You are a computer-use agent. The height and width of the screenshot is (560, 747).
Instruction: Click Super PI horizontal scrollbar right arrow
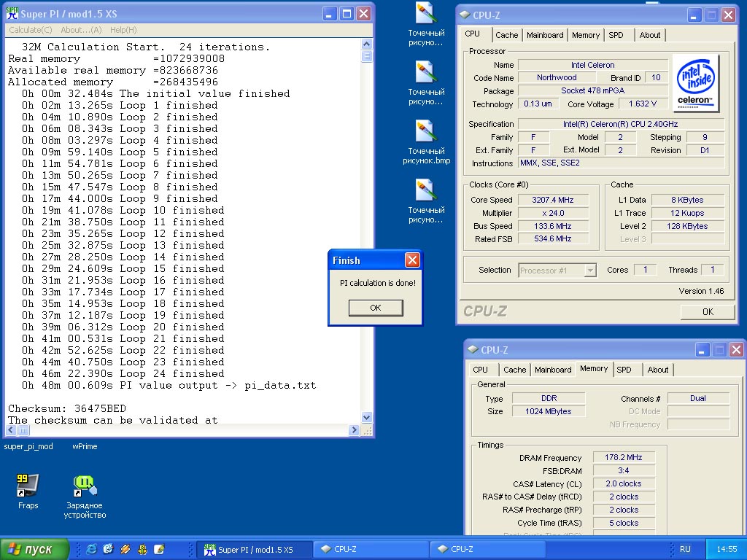tap(354, 430)
